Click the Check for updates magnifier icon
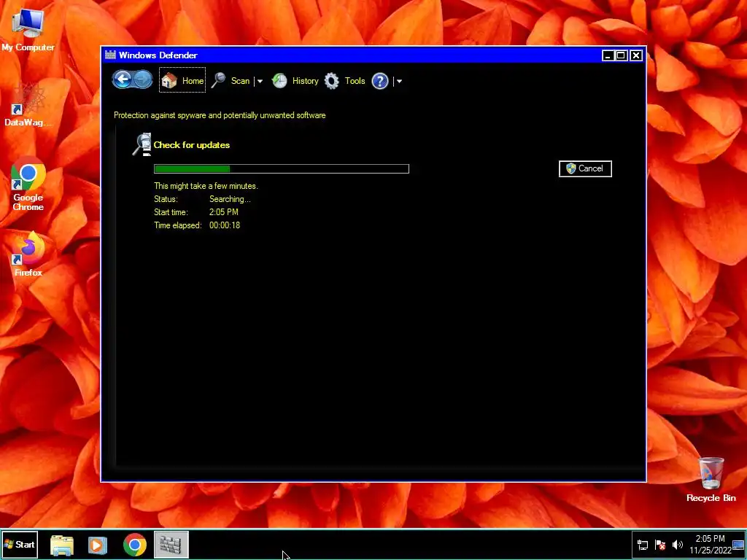Viewport: 747px width, 560px height. coord(142,145)
